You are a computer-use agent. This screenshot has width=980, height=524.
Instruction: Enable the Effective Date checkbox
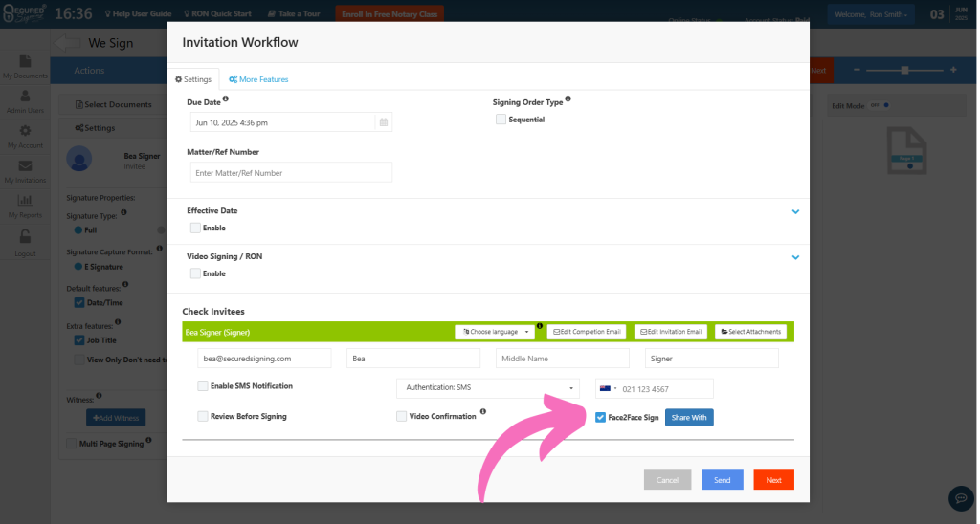195,228
